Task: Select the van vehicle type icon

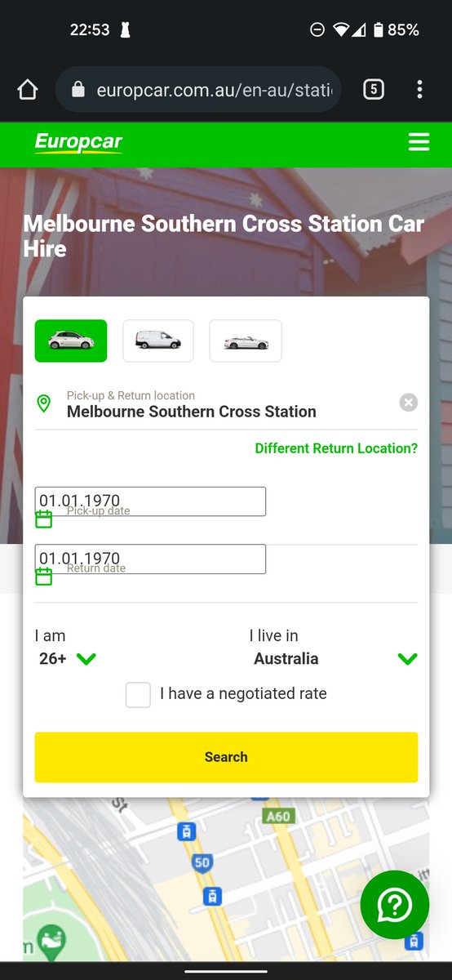Action: (x=158, y=341)
